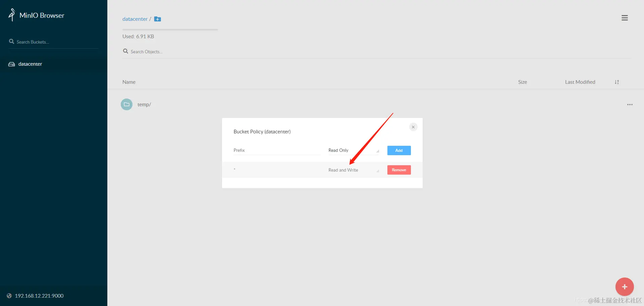Click the server address 192.168.12.221:9000

coord(39,296)
